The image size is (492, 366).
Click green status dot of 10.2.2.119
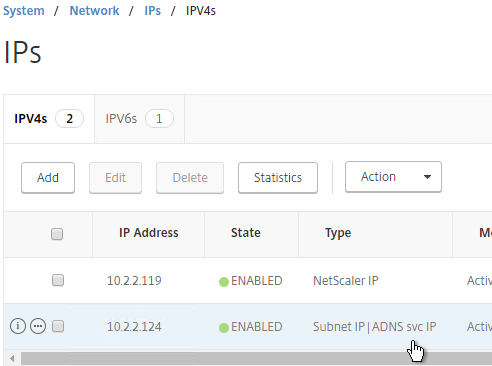click(224, 282)
